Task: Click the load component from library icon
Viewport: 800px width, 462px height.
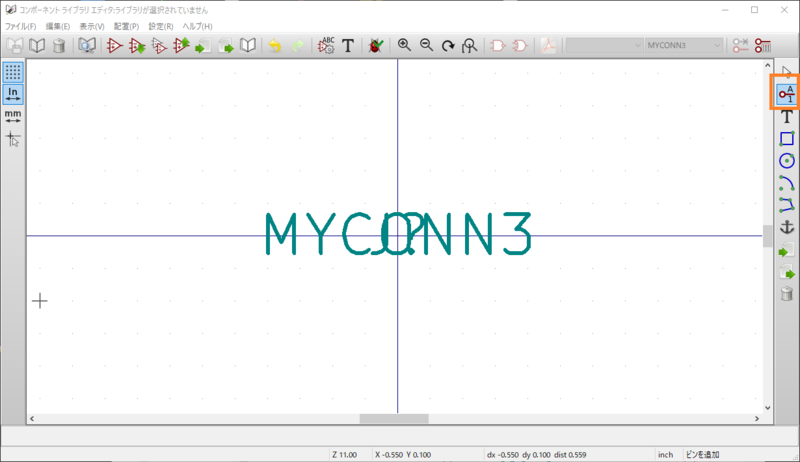Action: (x=137, y=46)
